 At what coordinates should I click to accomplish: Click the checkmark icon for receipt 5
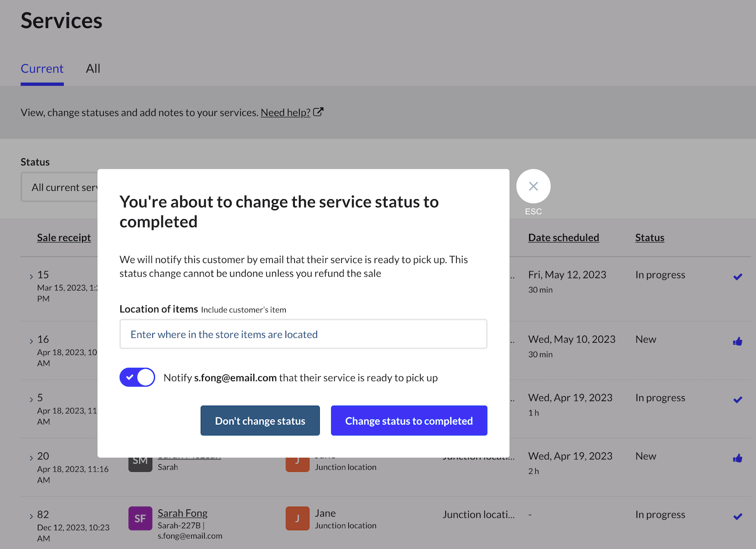point(737,400)
